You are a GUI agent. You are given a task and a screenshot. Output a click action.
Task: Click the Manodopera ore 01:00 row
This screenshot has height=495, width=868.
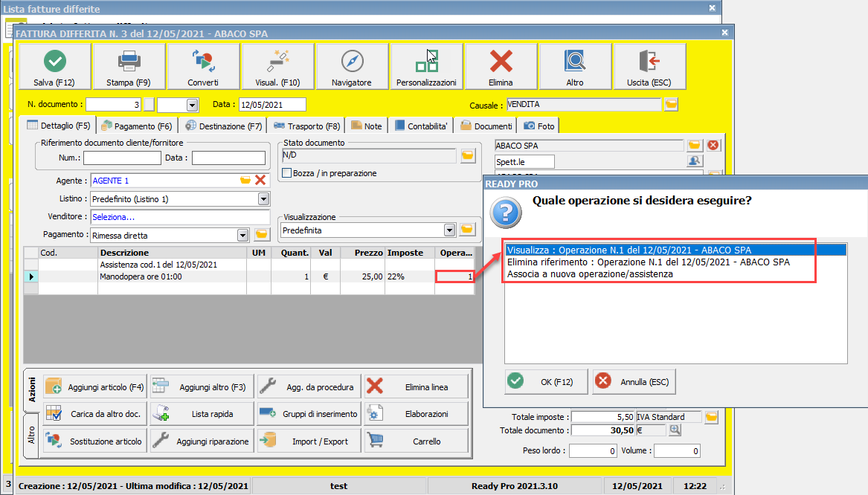tap(248, 276)
